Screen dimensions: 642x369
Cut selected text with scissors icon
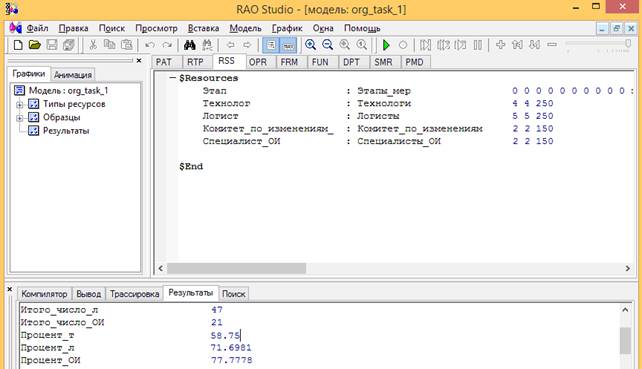(x=93, y=45)
